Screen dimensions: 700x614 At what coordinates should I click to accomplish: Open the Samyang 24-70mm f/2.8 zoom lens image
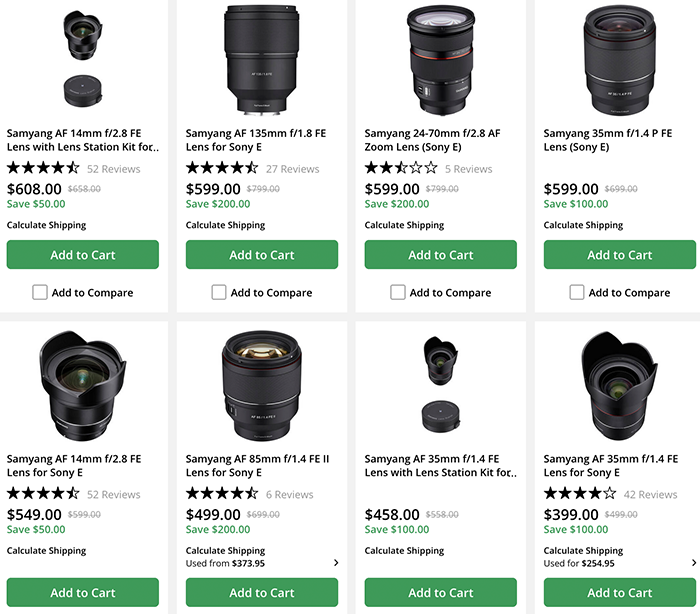[x=440, y=58]
